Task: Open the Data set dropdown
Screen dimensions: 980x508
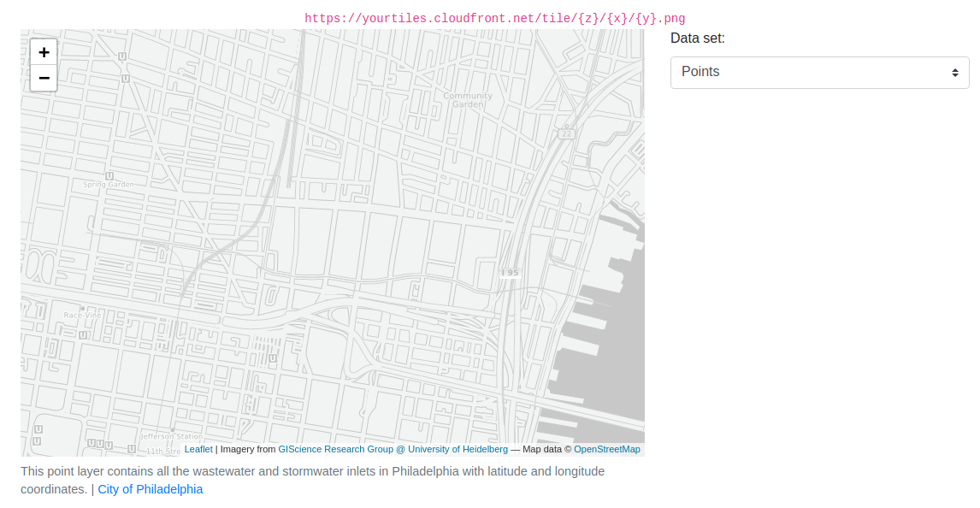Action: pyautogui.click(x=819, y=73)
